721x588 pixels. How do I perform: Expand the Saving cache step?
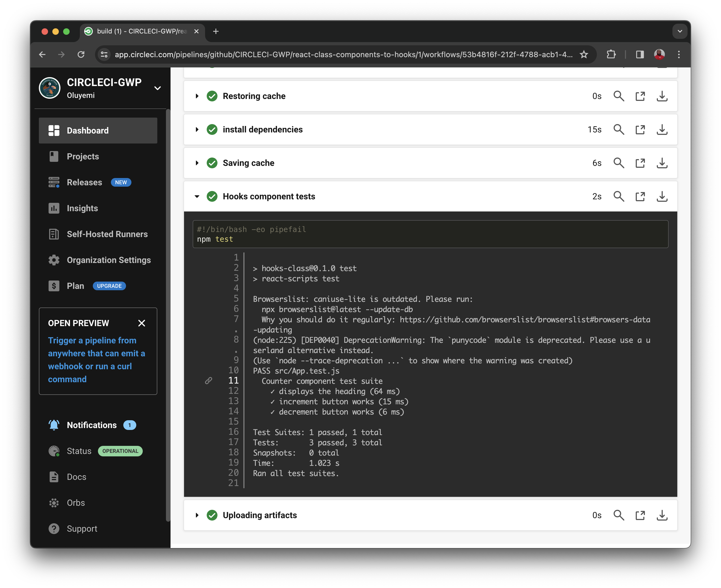pos(197,163)
